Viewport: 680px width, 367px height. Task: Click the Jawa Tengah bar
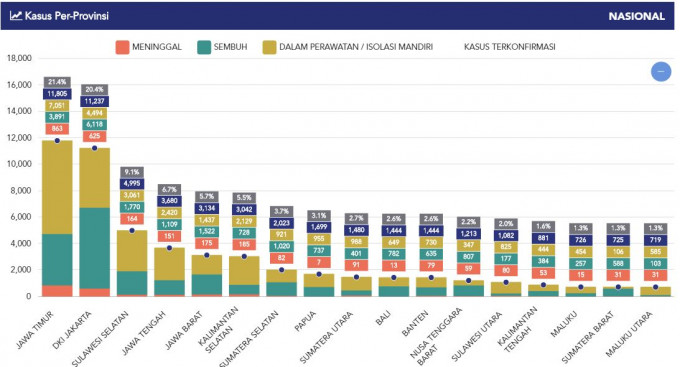click(169, 272)
